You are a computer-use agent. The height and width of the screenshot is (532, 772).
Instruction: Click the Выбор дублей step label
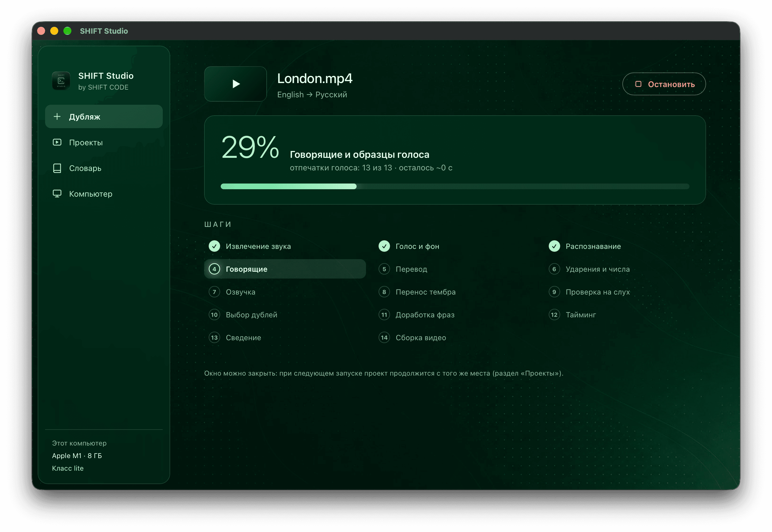(252, 315)
